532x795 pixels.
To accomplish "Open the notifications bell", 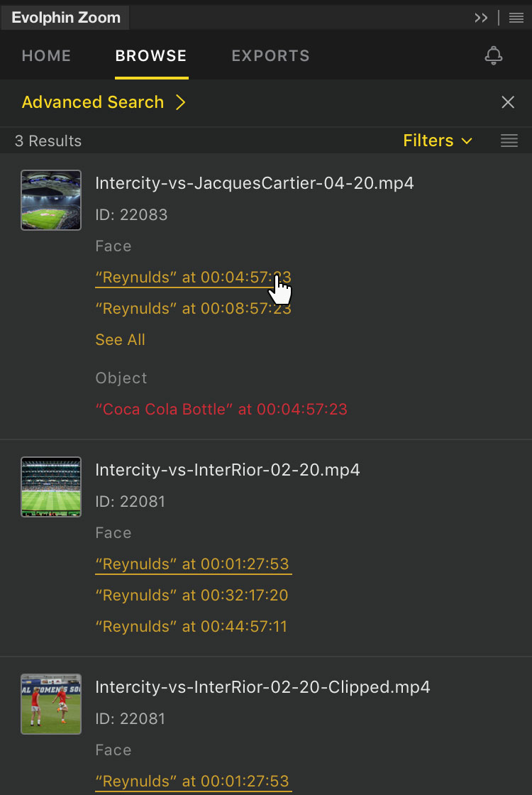I will tap(494, 56).
